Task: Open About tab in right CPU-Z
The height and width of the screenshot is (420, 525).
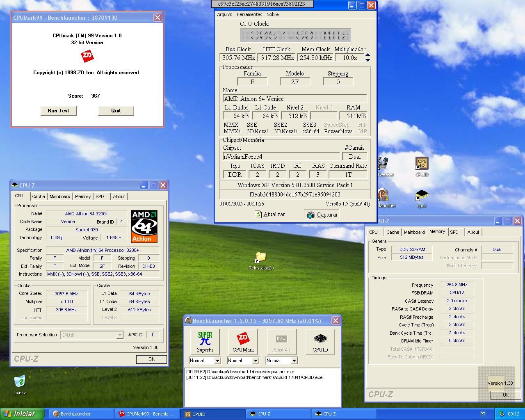Action: tap(473, 232)
